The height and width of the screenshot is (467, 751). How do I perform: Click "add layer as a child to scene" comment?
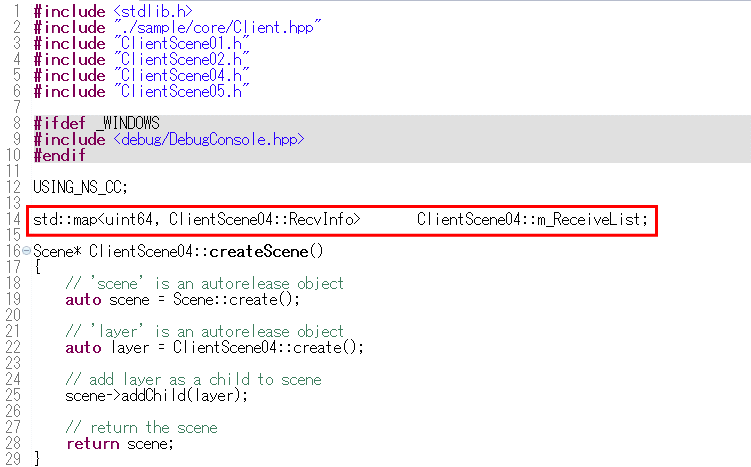193,379
